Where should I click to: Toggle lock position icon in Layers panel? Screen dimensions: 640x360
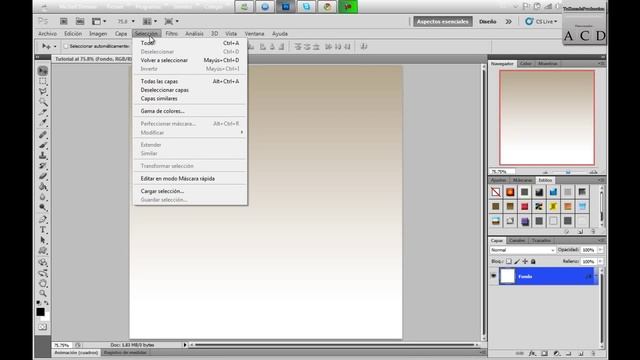tap(525, 261)
